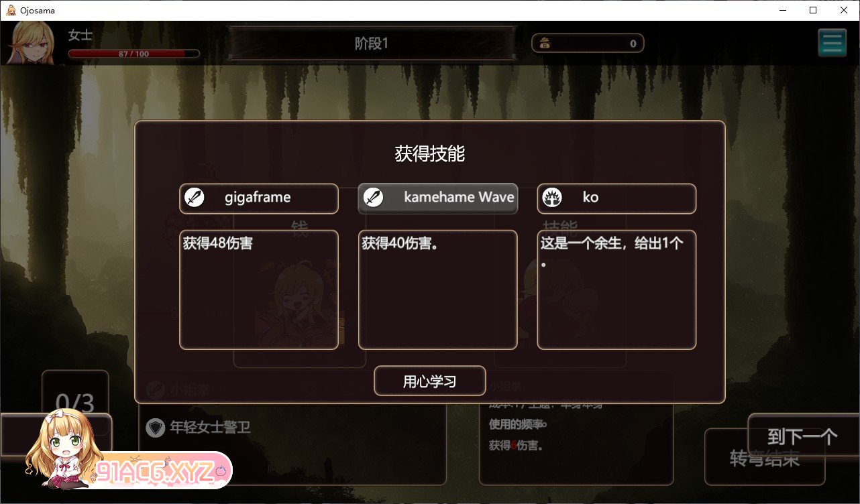
Task: Click the 获得40伤害 description panel
Action: [x=438, y=290]
